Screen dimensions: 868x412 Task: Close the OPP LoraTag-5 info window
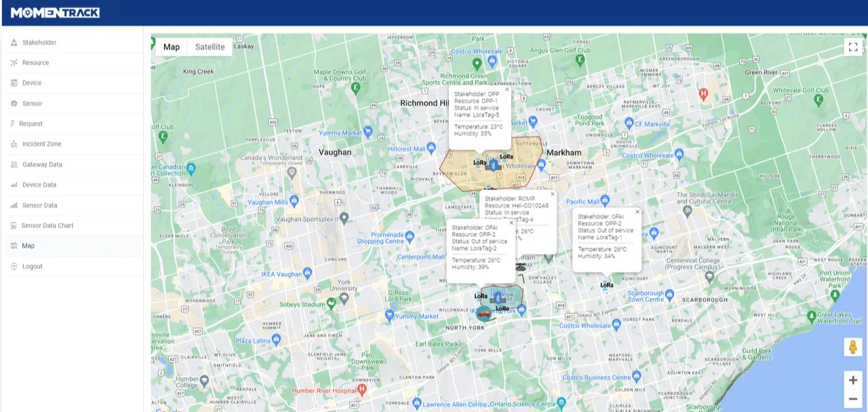(x=507, y=89)
